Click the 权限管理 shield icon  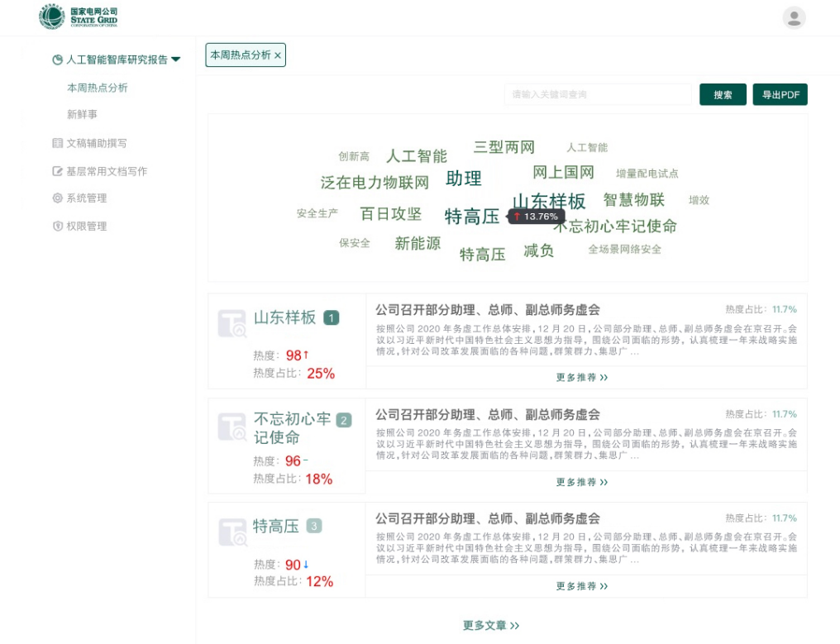click(57, 227)
